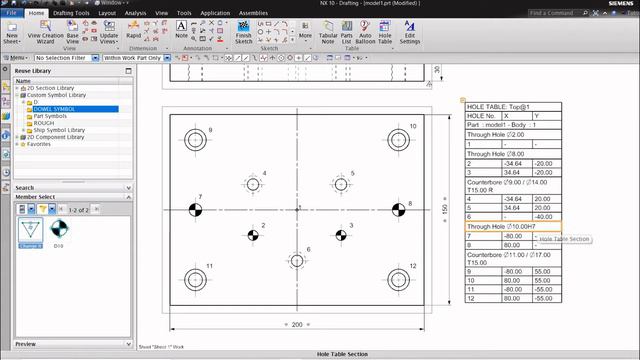Go to next members page
Image resolution: width=640 pixels, height=360 pixels.
(96, 209)
